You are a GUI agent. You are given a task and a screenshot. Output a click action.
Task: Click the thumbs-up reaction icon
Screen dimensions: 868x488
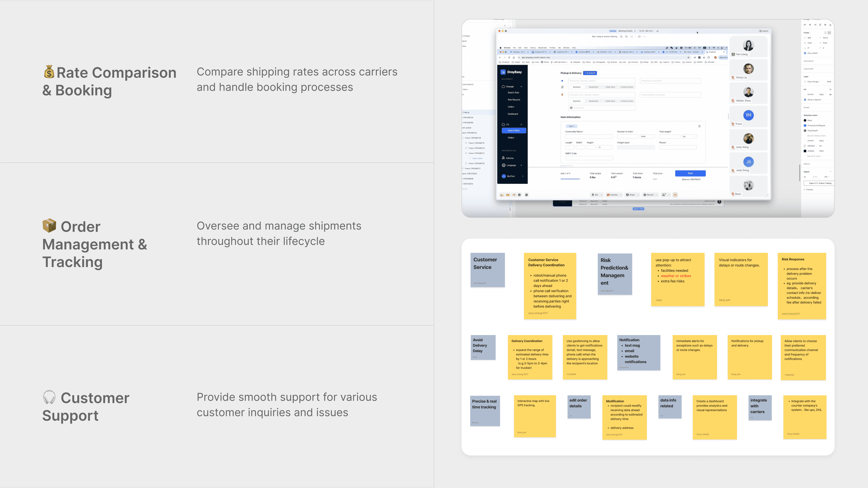[x=502, y=195]
